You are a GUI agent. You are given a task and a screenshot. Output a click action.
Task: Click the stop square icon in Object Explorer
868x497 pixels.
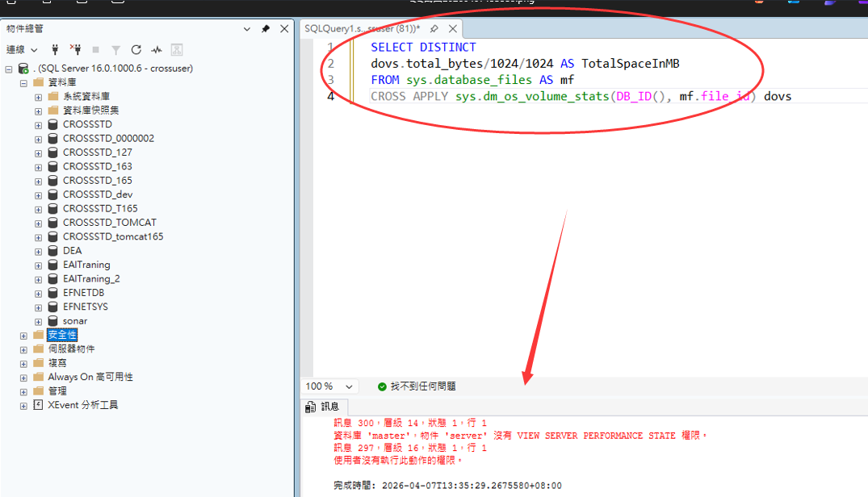click(96, 50)
